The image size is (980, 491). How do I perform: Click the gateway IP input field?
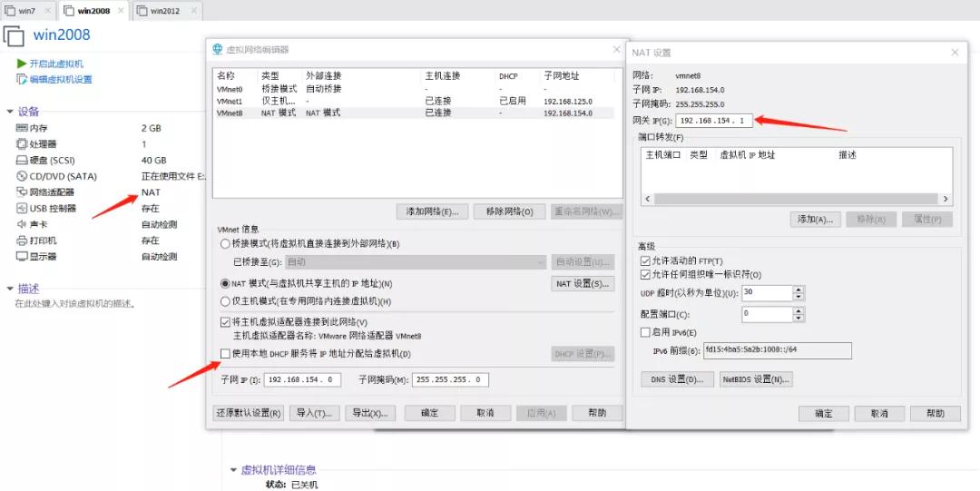pyautogui.click(x=714, y=121)
